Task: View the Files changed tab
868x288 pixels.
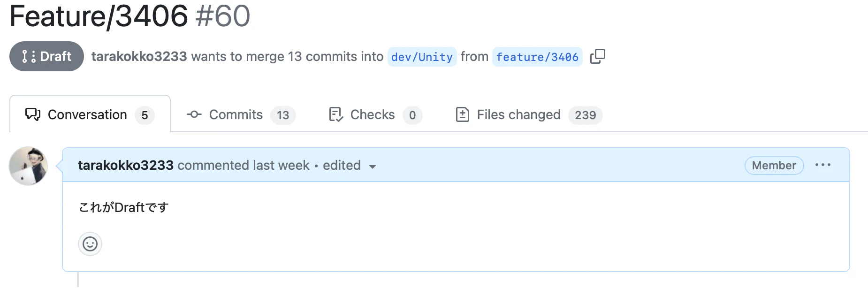Action: pyautogui.click(x=529, y=114)
